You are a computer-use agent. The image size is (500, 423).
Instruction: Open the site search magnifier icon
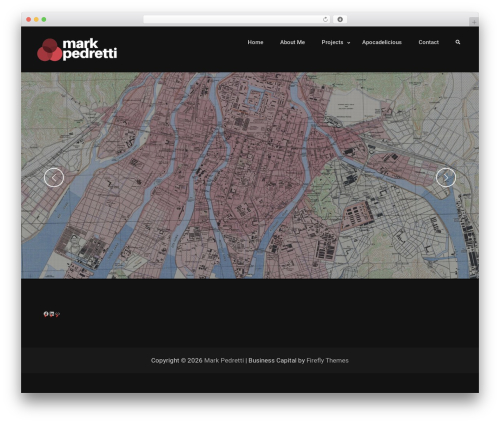(458, 42)
